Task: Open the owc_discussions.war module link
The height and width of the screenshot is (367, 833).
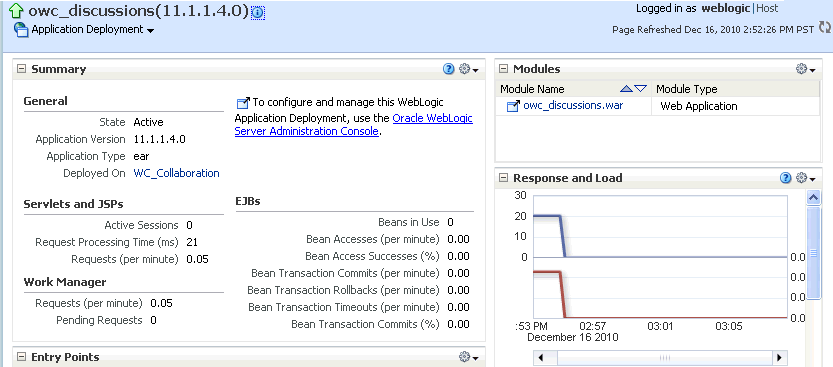Action: coord(573,105)
